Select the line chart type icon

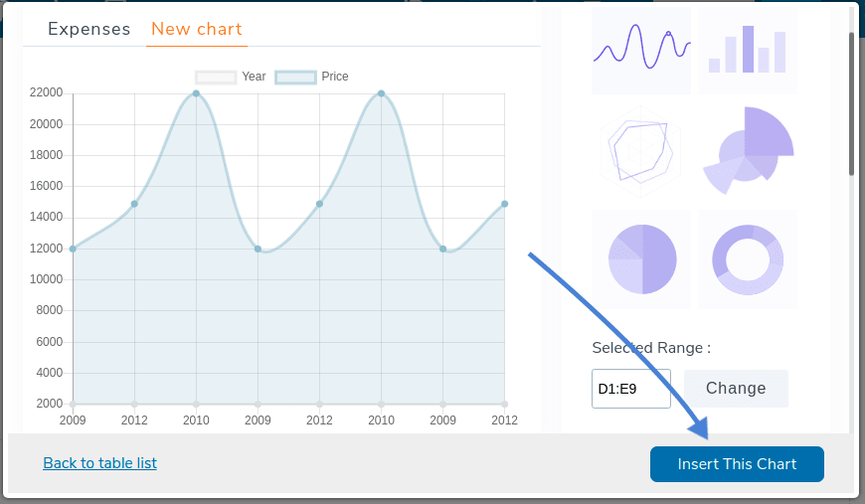tap(640, 51)
